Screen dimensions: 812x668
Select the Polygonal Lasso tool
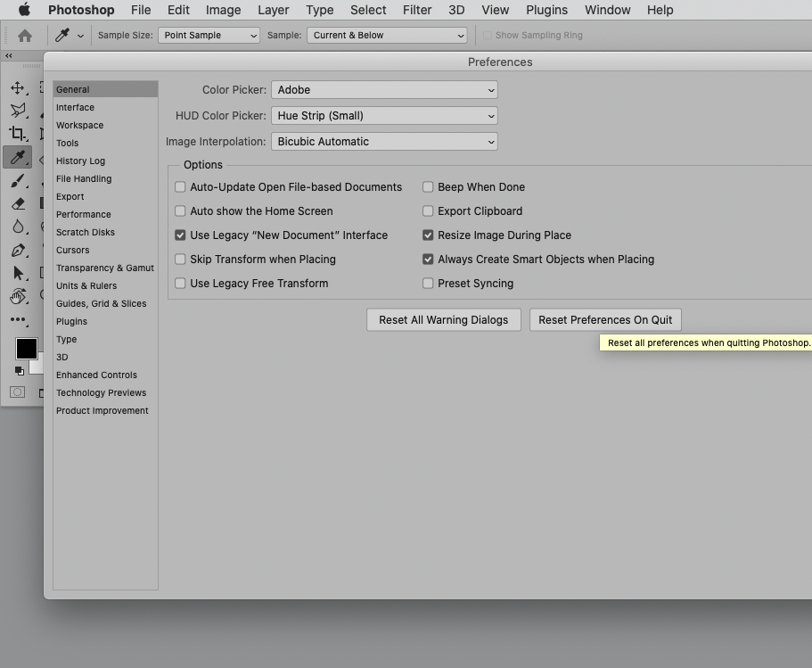click(x=18, y=110)
